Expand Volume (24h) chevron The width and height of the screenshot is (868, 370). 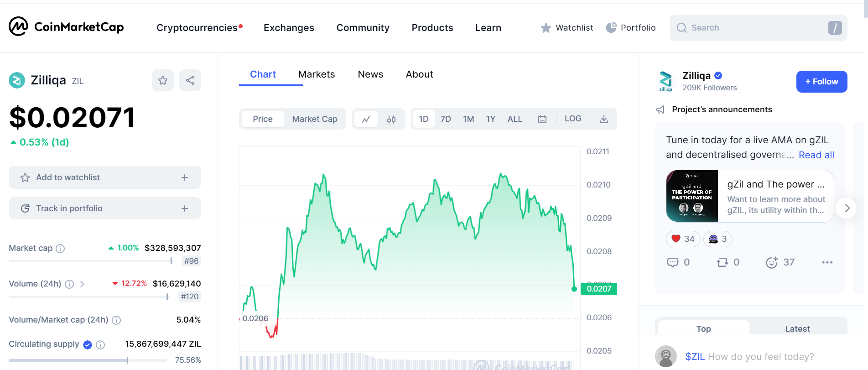(x=82, y=284)
